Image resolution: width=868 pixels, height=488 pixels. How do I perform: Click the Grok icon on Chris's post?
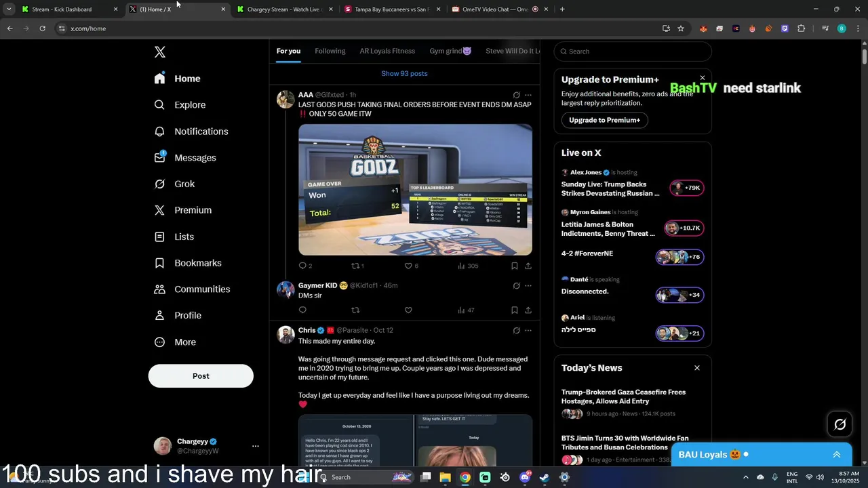pos(516,330)
